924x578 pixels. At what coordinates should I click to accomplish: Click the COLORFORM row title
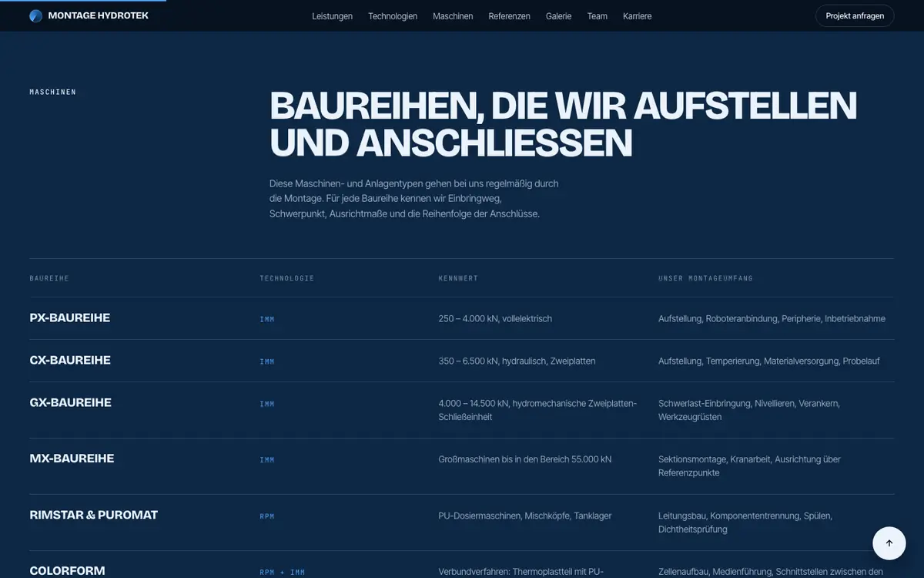pos(68,571)
